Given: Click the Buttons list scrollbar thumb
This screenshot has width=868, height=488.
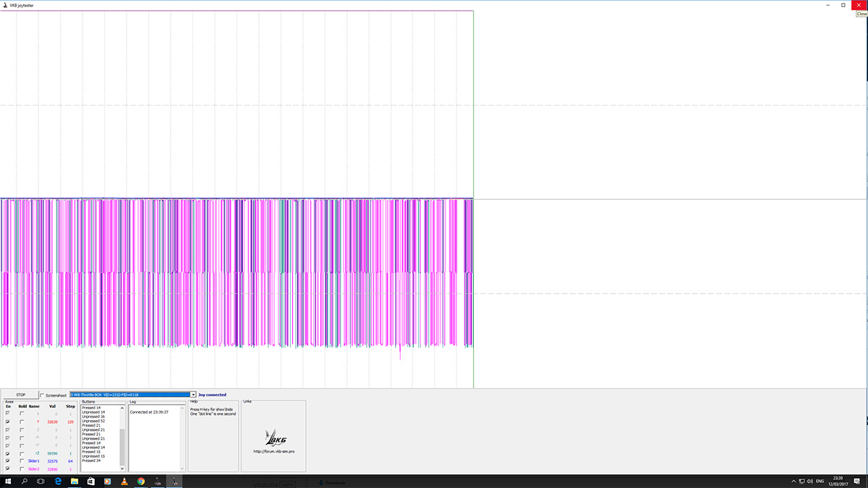Looking at the screenshot, I should click(x=122, y=447).
